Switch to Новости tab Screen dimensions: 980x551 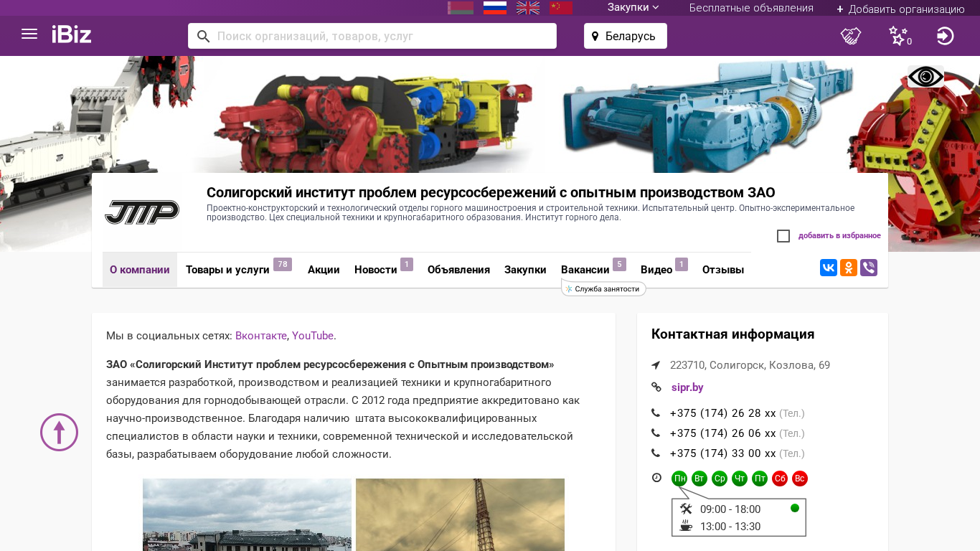pyautogui.click(x=383, y=270)
